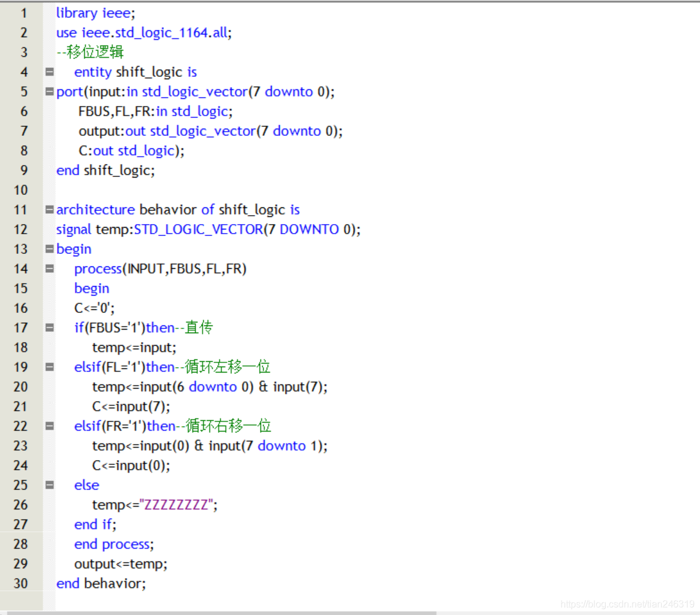The height and width of the screenshot is (615, 700).
Task: Click 'end behavior;' on line 30
Action: click(101, 583)
